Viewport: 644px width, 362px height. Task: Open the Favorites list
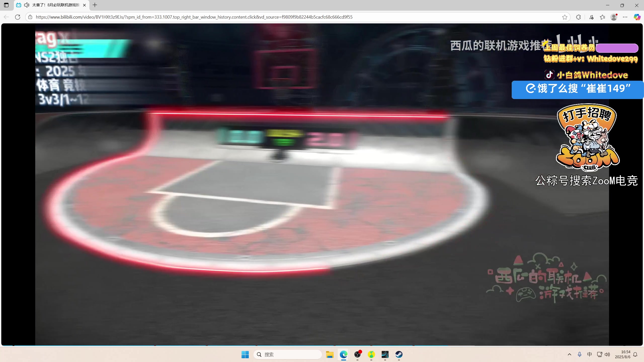coord(602,17)
